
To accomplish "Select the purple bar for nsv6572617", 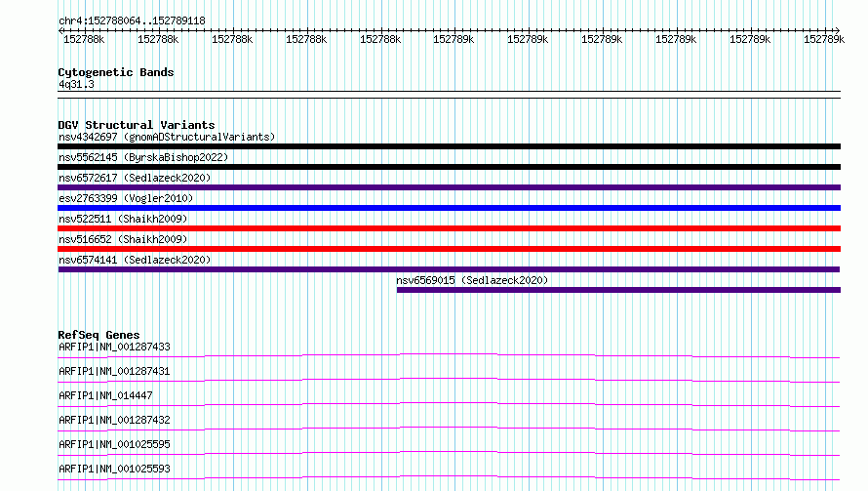I will (449, 187).
